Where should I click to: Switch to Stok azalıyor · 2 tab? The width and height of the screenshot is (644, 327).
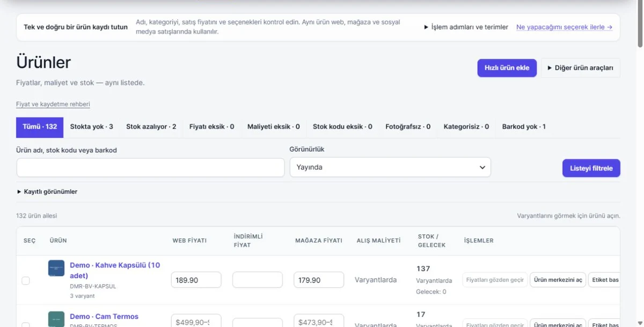(x=151, y=127)
